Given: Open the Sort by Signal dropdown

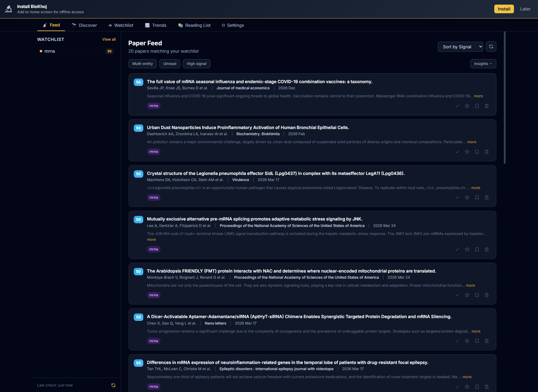Looking at the screenshot, I should pos(460,46).
